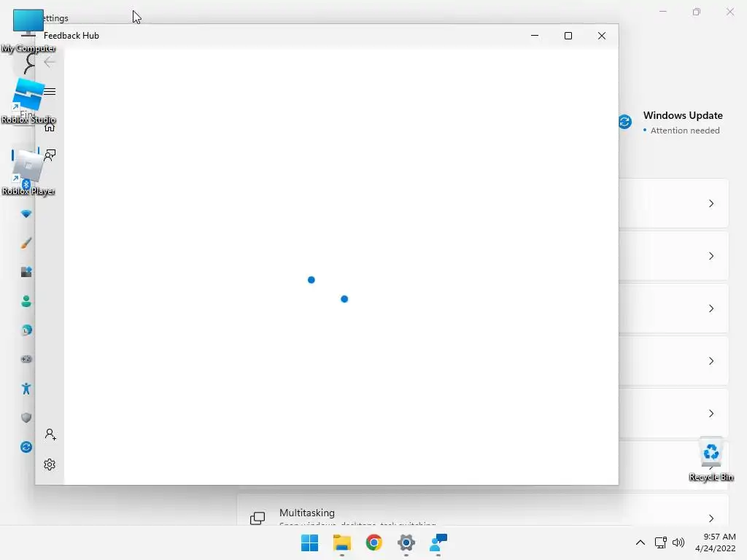
Task: Click Feedback Hub taskbar icon
Action: point(438,542)
